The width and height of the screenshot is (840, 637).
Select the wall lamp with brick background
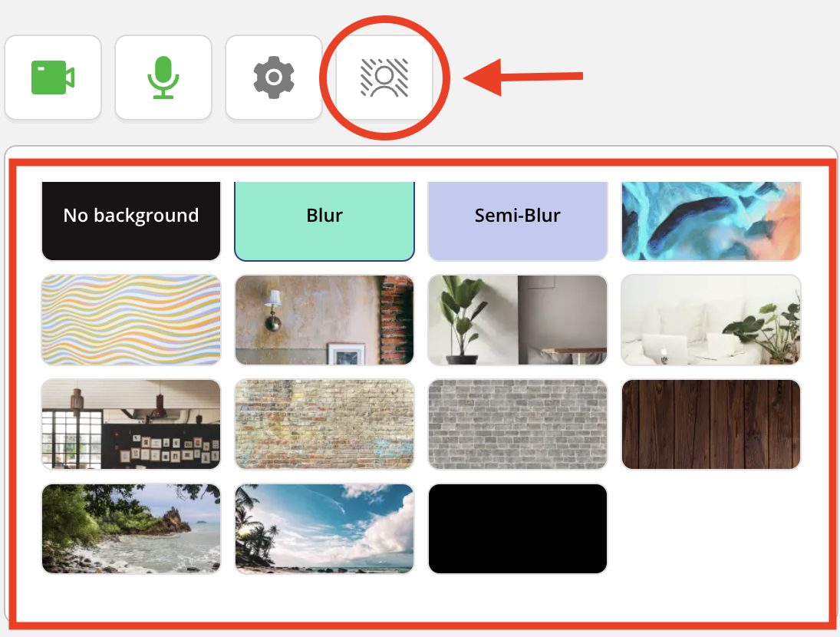click(324, 320)
